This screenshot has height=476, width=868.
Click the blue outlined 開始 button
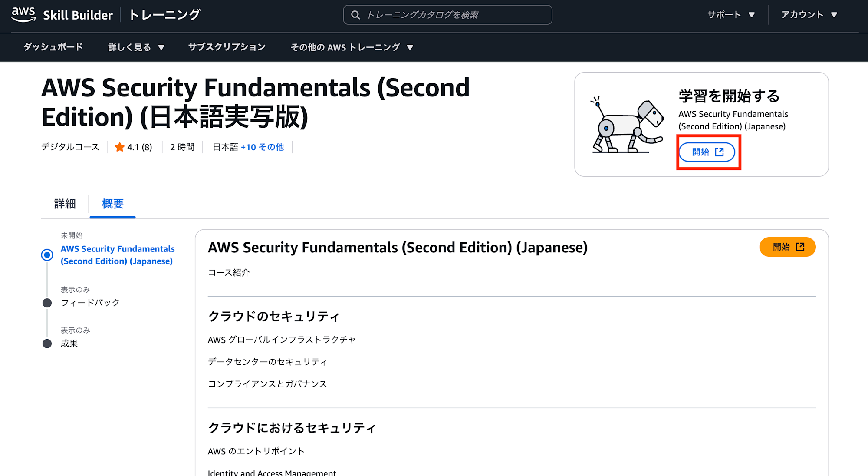707,152
